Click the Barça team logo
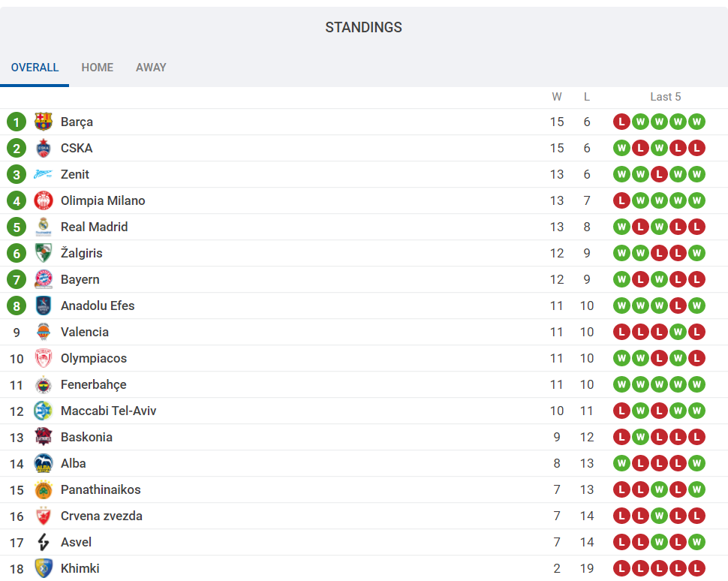The image size is (728, 581). [44, 122]
